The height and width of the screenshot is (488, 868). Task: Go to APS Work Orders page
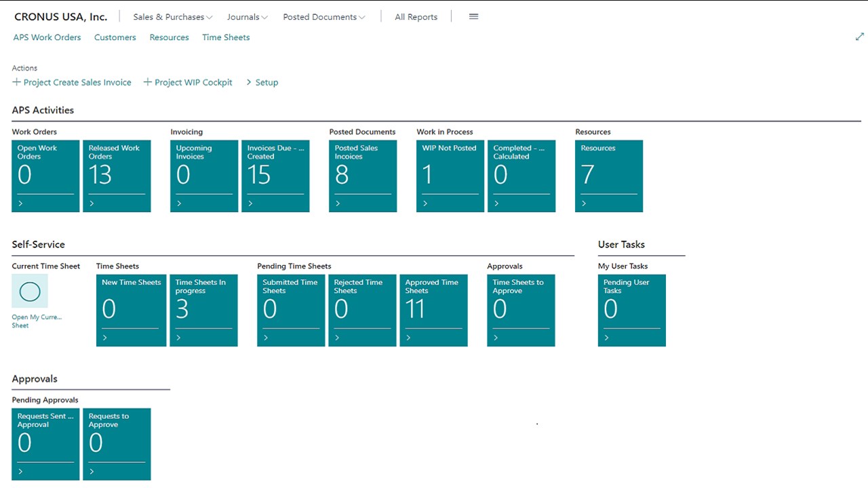47,37
